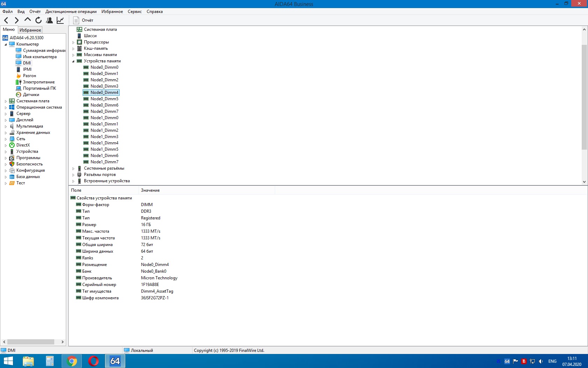Screen dimensions: 588x368
Task: Click the Разгон flame icon
Action: pyautogui.click(x=19, y=76)
